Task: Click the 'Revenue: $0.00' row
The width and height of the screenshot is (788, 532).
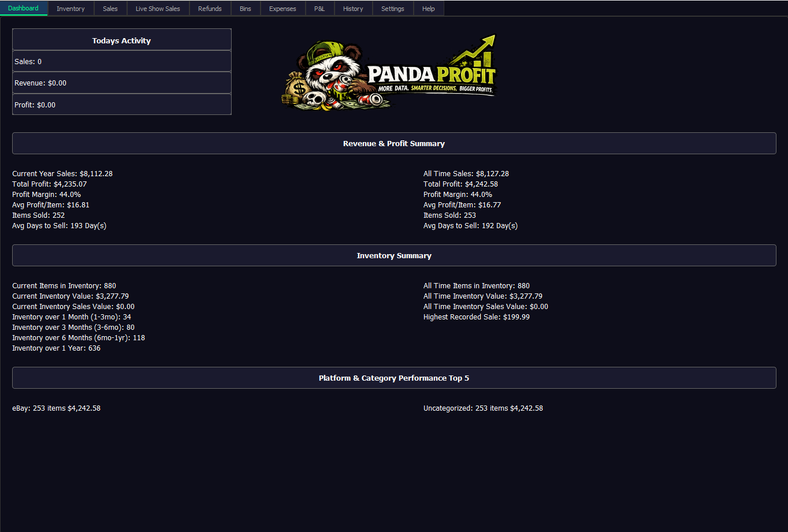Action: 121,83
